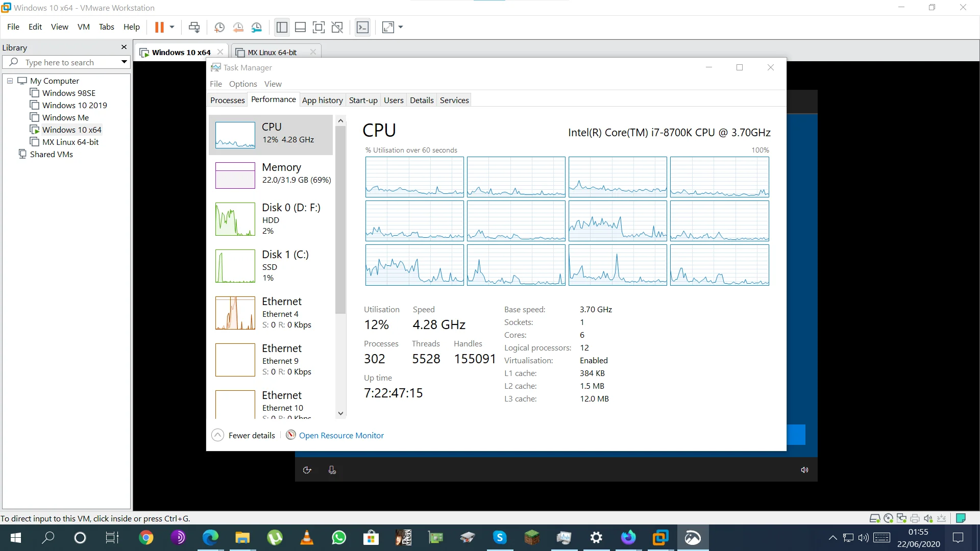Open the library search dropdown arrow

pos(124,62)
